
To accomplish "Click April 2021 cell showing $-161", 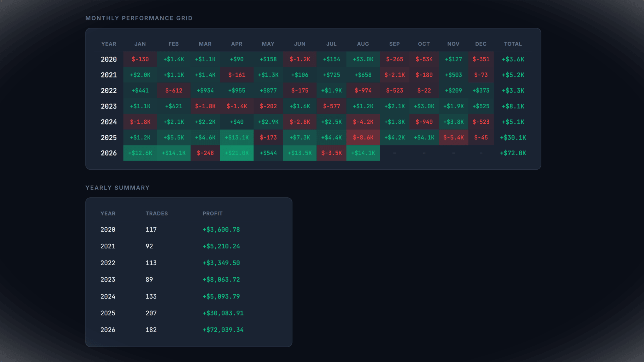I will [237, 75].
